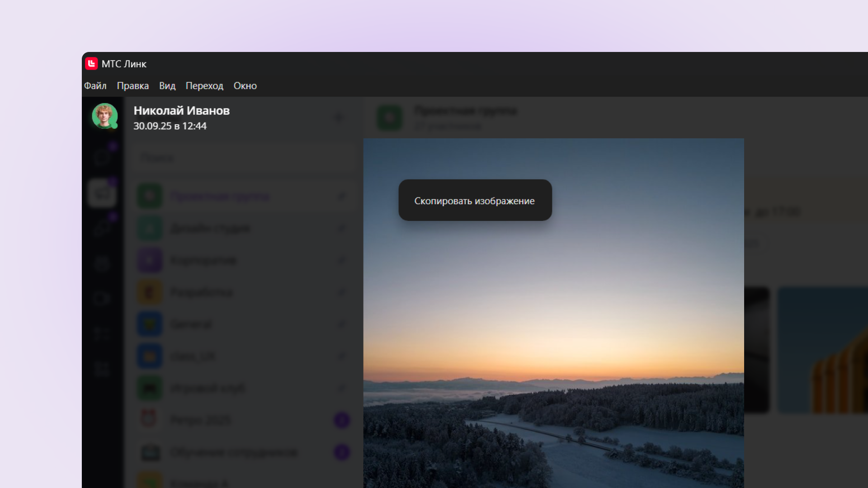The height and width of the screenshot is (488, 868).
Task: Open the yellow building thumbnail on the right
Action: point(822,350)
